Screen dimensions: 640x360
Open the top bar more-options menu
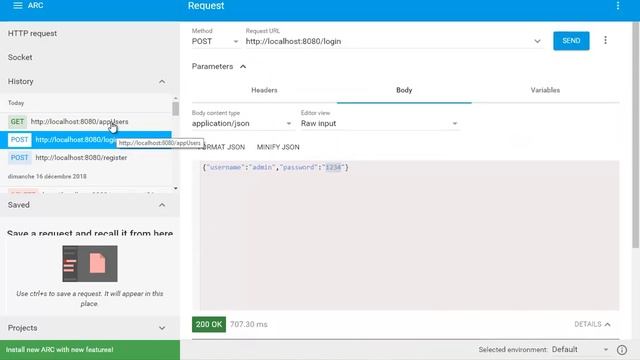tap(618, 5)
